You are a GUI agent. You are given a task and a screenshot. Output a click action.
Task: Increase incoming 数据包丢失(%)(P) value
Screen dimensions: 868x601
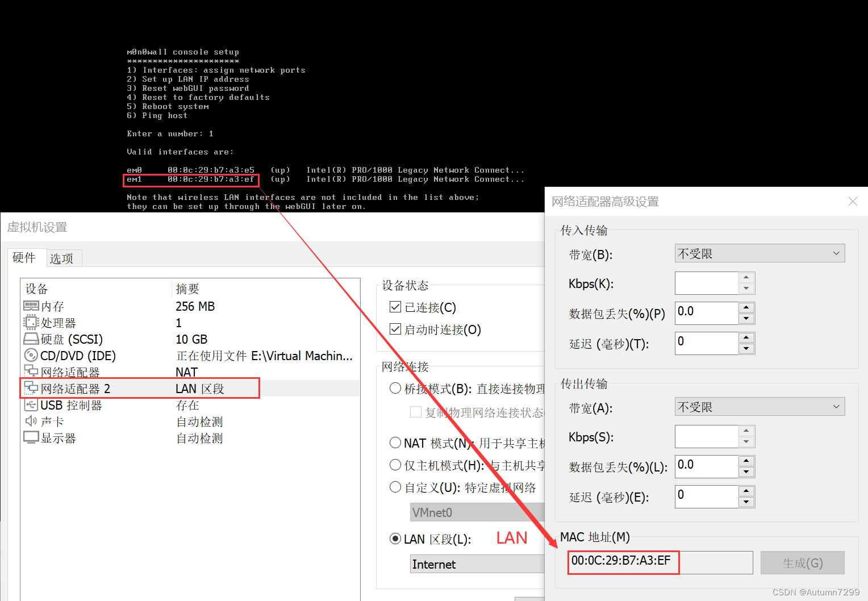pyautogui.click(x=746, y=307)
